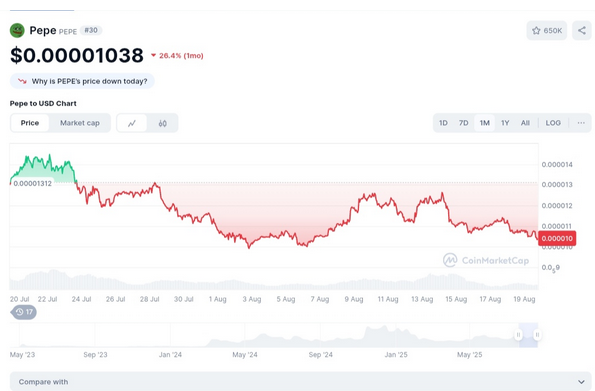Click the downtrend icon beside price question
This screenshot has height=391, width=595.
point(22,81)
